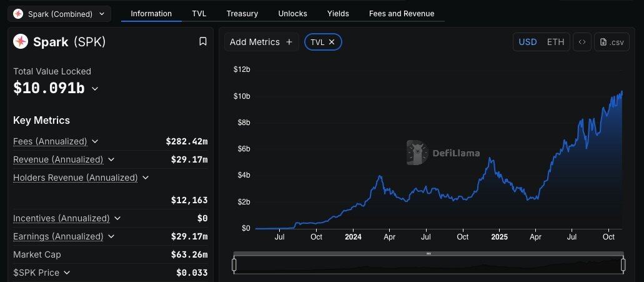This screenshot has width=644, height=282.
Task: Go to the Fees and Revenue tab
Action: coord(401,13)
